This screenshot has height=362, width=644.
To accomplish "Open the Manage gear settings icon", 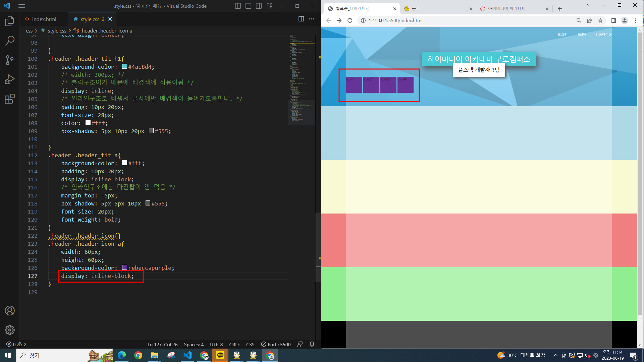I will (10, 330).
